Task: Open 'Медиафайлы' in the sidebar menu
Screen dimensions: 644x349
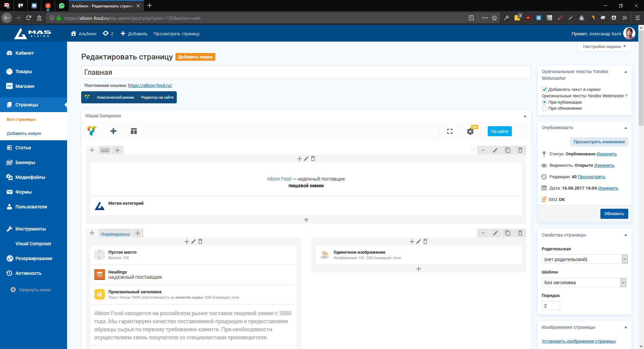Action: pyautogui.click(x=30, y=177)
